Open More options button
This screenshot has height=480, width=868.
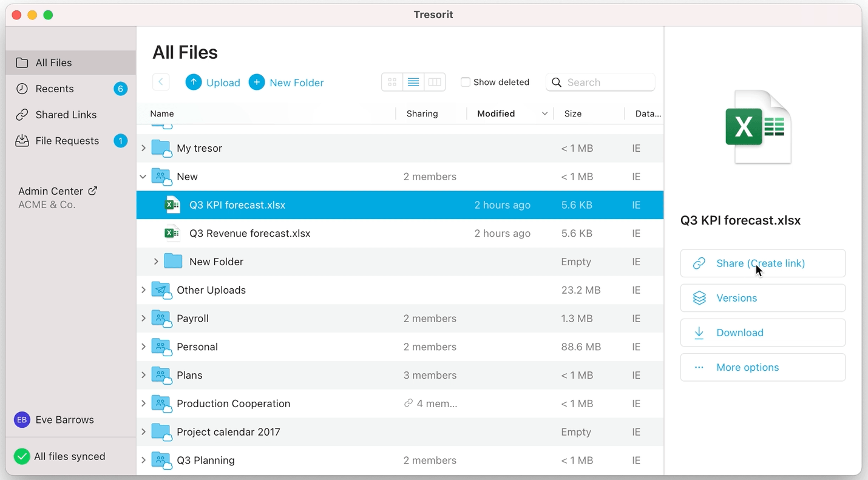(763, 367)
